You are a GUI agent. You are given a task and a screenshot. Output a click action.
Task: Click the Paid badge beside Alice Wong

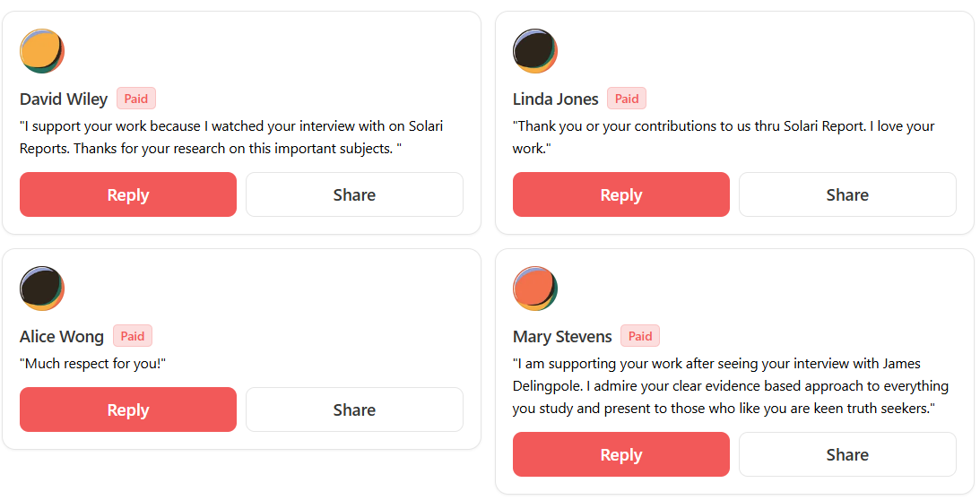133,336
